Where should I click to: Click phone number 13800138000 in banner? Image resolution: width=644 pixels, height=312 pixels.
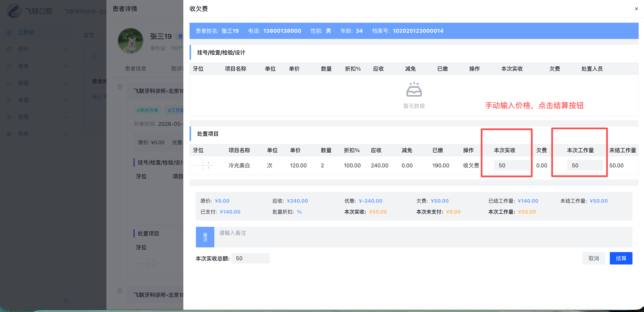tap(282, 31)
